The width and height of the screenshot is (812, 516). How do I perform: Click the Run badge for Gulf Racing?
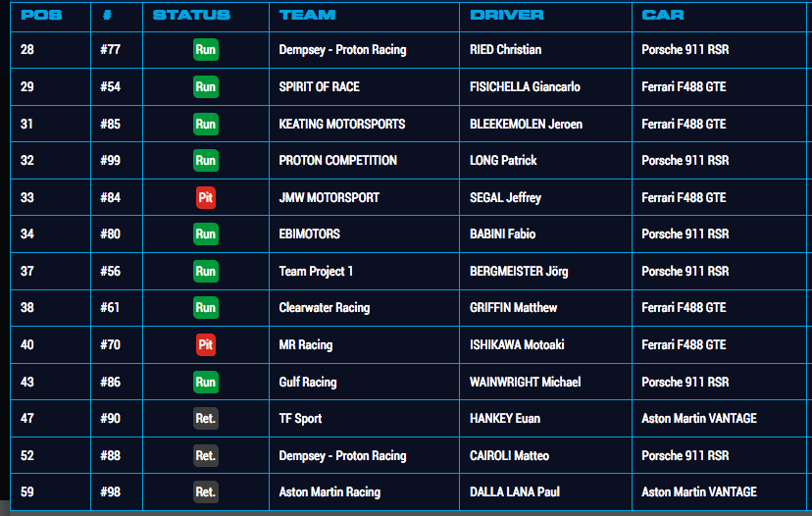pos(205,382)
